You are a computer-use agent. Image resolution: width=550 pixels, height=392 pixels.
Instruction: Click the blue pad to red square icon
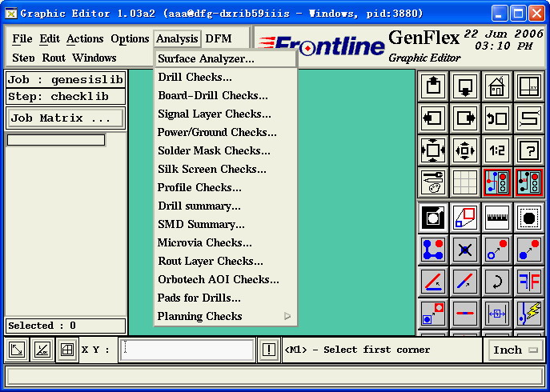433,313
